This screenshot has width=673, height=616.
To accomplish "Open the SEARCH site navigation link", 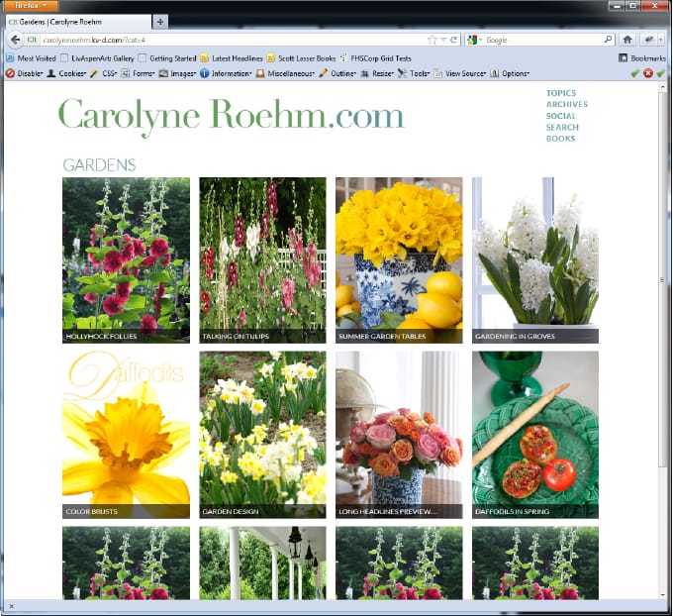I will pyautogui.click(x=562, y=127).
